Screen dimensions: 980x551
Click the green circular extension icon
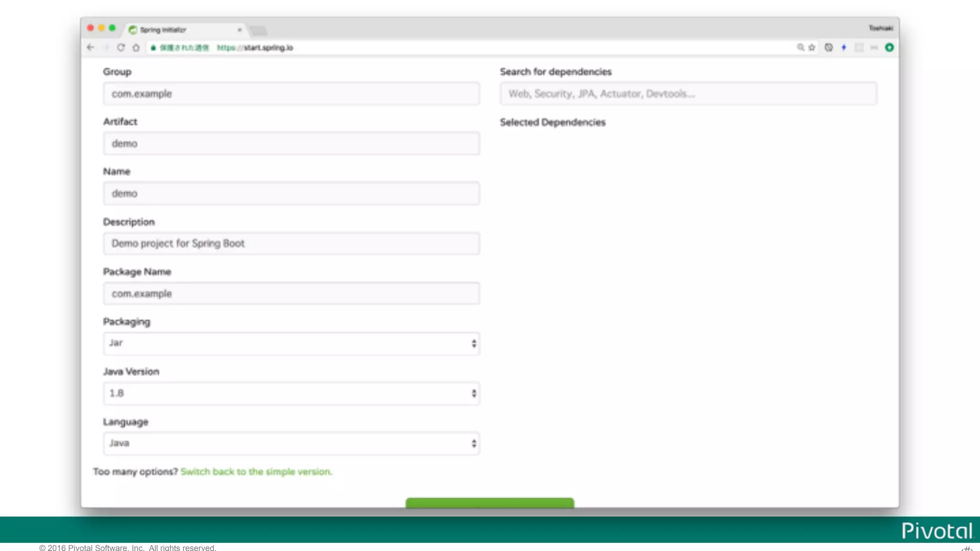point(889,47)
